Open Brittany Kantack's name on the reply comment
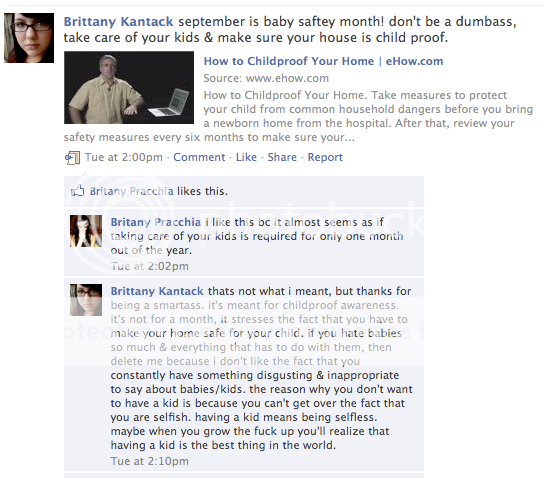This screenshot has width=547, height=478. (157, 291)
